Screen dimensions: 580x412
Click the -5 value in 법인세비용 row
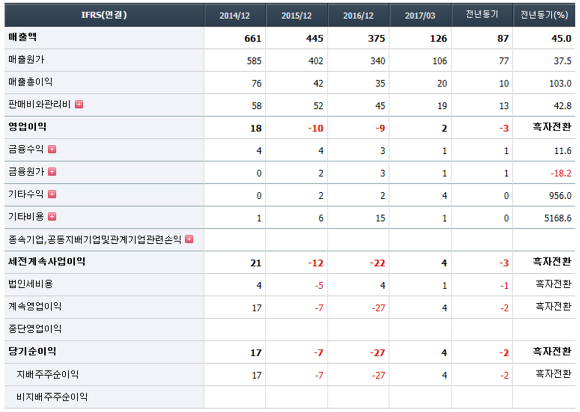click(x=319, y=286)
